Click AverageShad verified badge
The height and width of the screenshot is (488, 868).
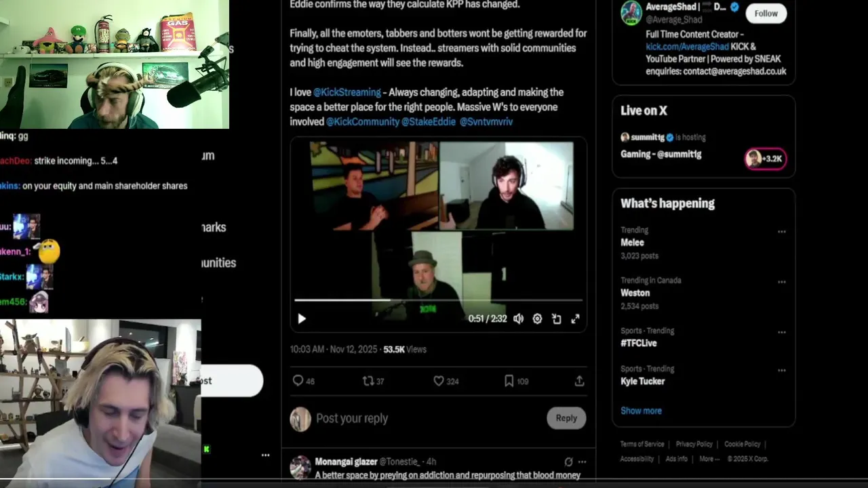(734, 7)
